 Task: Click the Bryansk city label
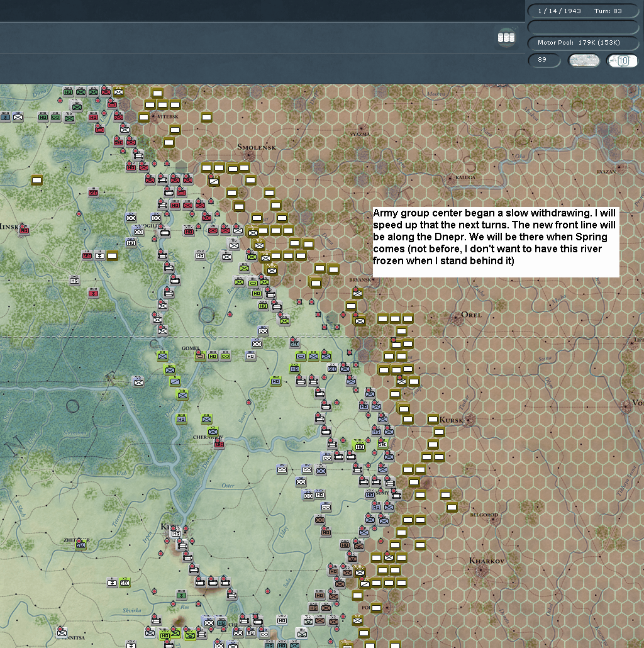[x=360, y=280]
